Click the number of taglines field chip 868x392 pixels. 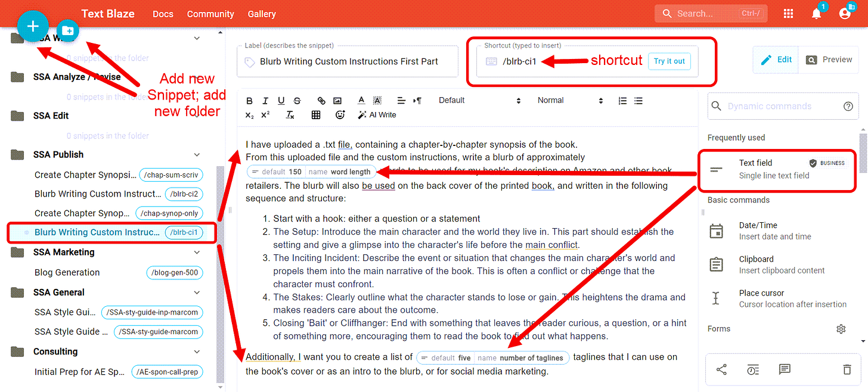coord(493,358)
